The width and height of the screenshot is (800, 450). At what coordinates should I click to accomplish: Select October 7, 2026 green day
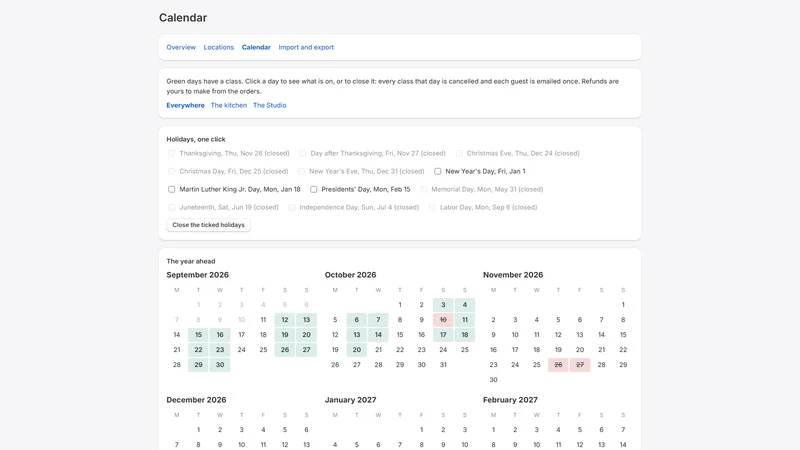[378, 320]
